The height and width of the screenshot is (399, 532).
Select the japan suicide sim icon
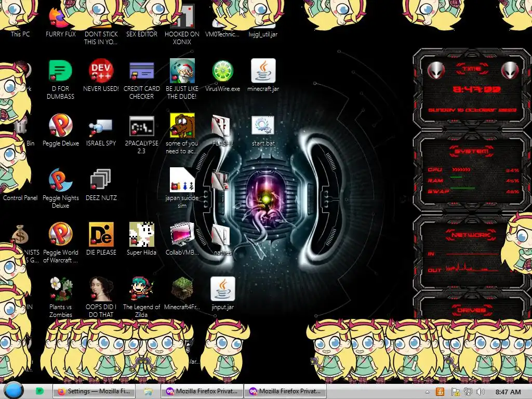182,180
